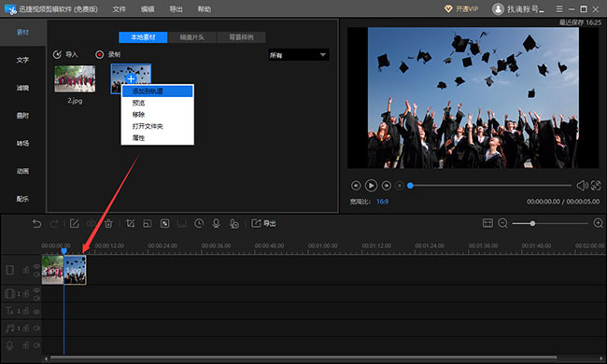Change the 16:9 aspect ratio setting

pyautogui.click(x=382, y=202)
